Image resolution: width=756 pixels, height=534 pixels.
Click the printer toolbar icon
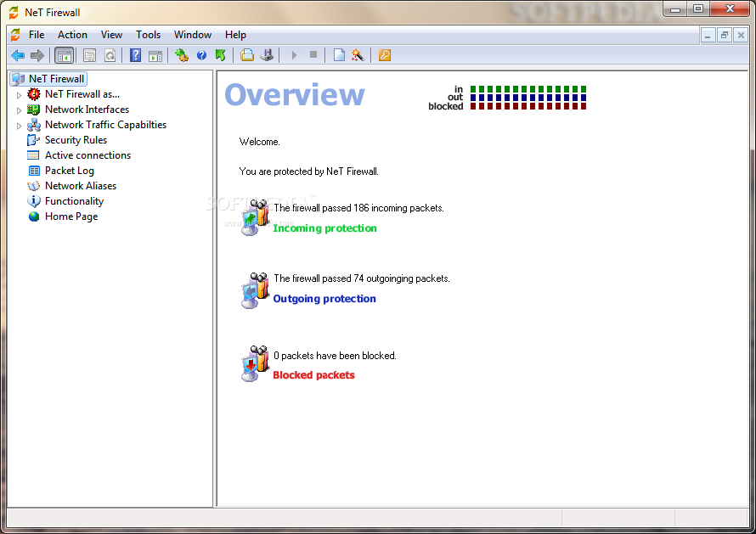(x=247, y=55)
